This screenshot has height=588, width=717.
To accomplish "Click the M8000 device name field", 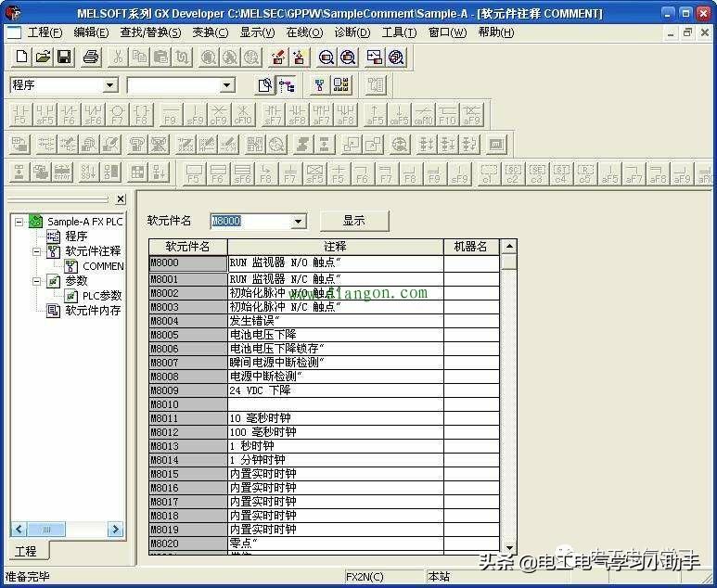I will (251, 222).
